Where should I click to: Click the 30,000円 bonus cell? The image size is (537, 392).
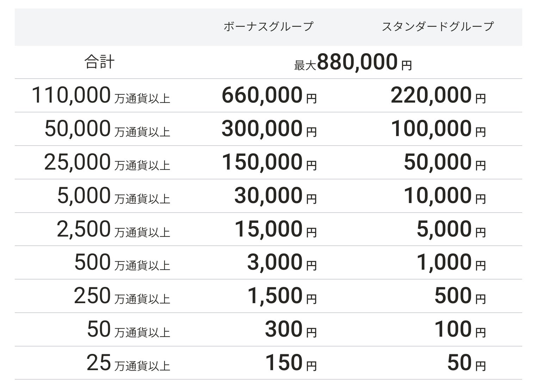[275, 196]
